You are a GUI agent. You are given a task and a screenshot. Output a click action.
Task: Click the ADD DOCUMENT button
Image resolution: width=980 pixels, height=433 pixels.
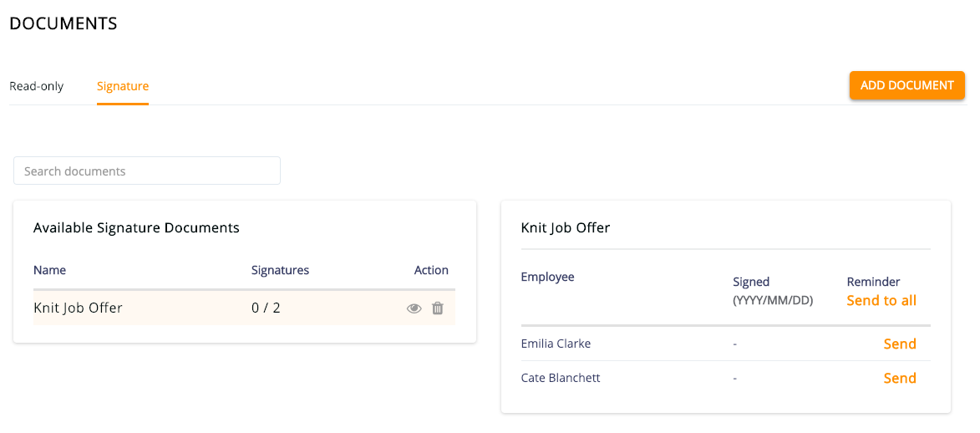click(906, 85)
